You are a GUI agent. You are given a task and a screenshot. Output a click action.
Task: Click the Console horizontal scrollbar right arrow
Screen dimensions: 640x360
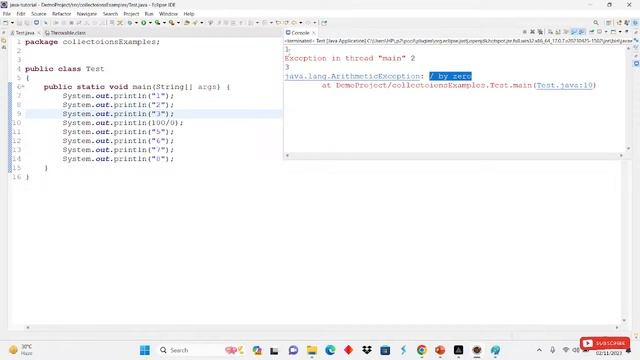click(x=621, y=156)
